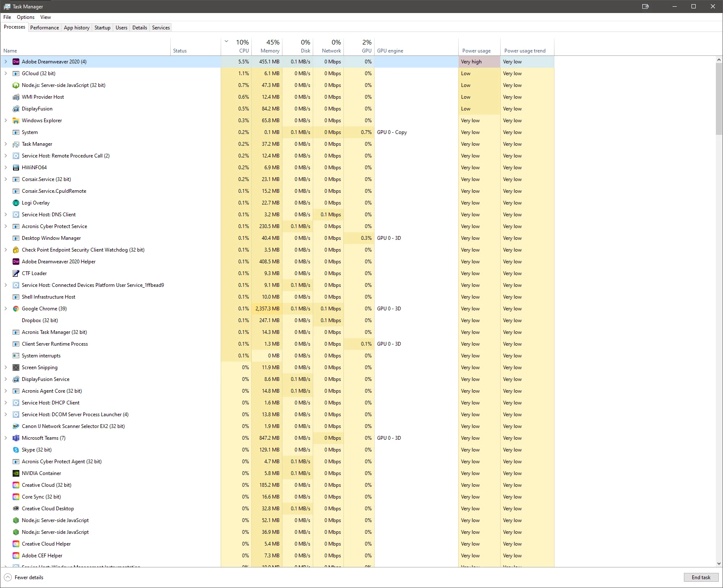Sort by the Name column header
Image resolution: width=723 pixels, height=588 pixels.
[85, 47]
